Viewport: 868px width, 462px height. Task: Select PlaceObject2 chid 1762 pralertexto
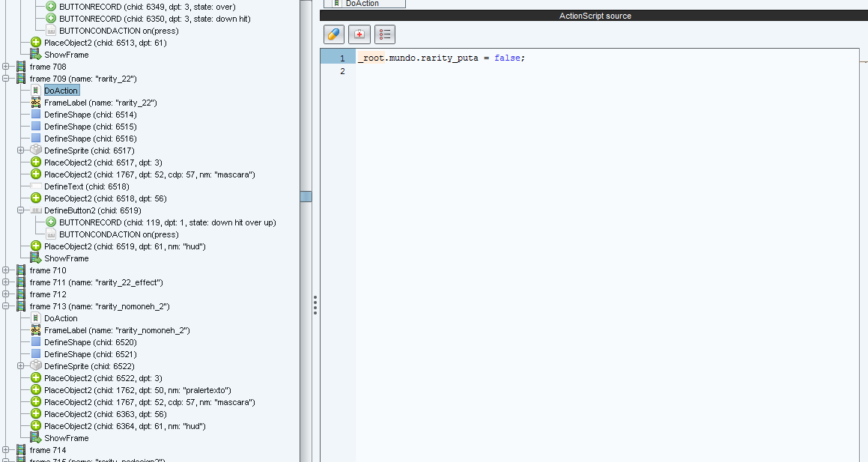138,390
